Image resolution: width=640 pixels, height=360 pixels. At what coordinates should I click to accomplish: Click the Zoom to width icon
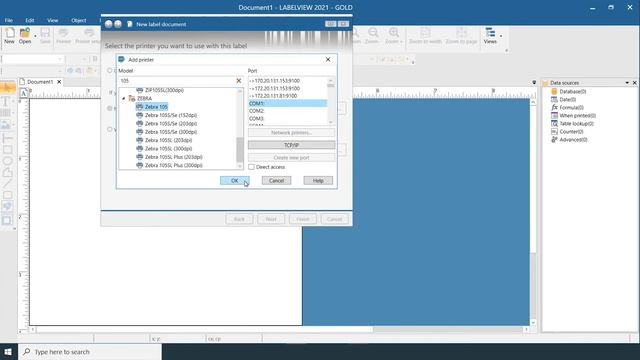click(x=425, y=33)
